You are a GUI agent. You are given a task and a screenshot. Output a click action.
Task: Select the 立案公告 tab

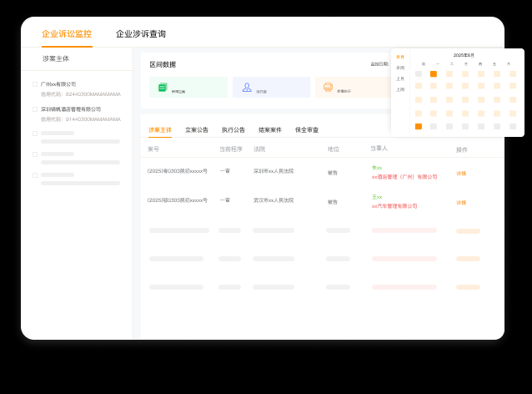[197, 130]
